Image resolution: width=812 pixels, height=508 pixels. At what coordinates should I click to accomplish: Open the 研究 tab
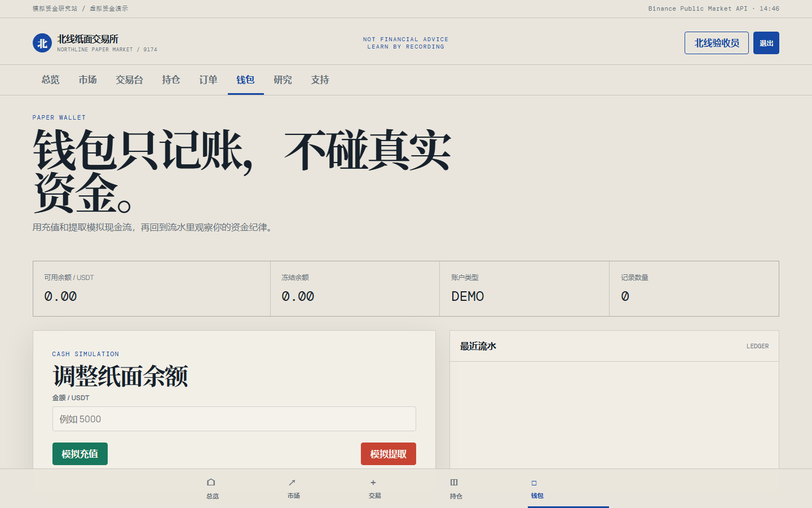[283, 80]
